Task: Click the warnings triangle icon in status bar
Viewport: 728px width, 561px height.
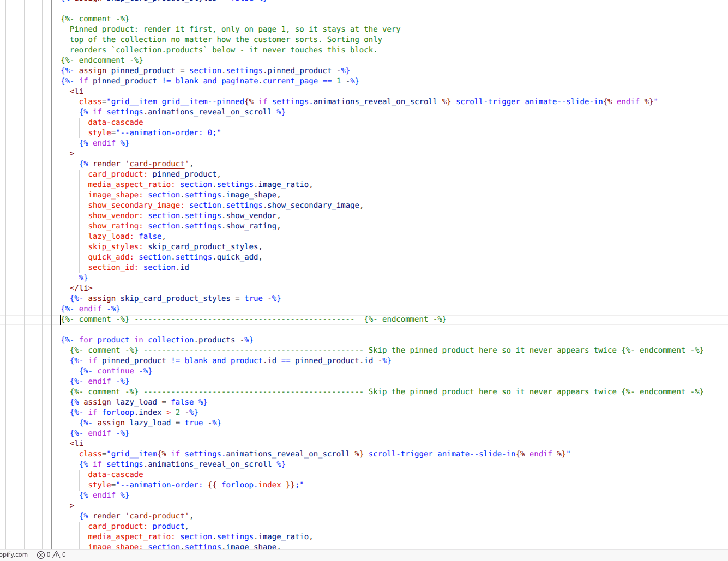Action: 56,555
